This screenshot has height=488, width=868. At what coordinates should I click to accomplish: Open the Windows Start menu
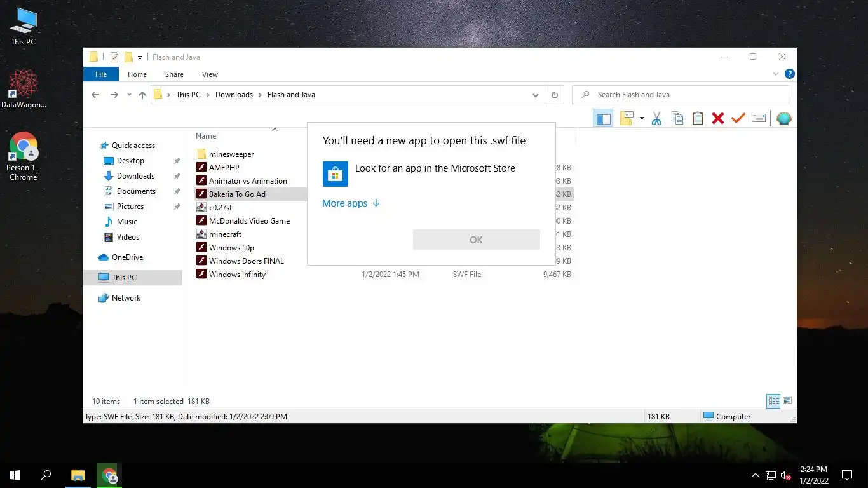pyautogui.click(x=15, y=475)
